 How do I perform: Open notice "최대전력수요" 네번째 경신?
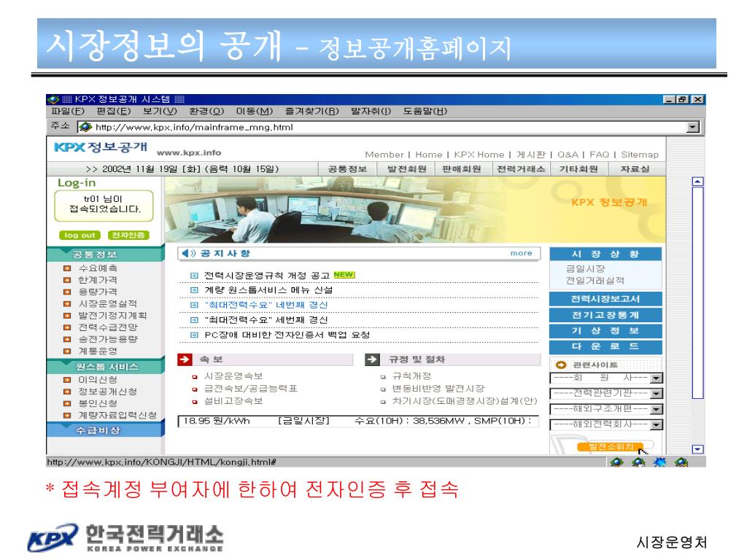pyautogui.click(x=266, y=305)
